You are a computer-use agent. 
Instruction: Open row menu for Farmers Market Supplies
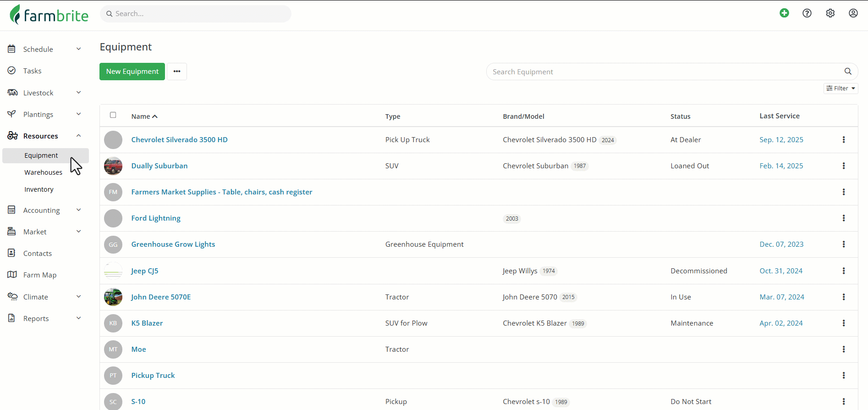844,192
